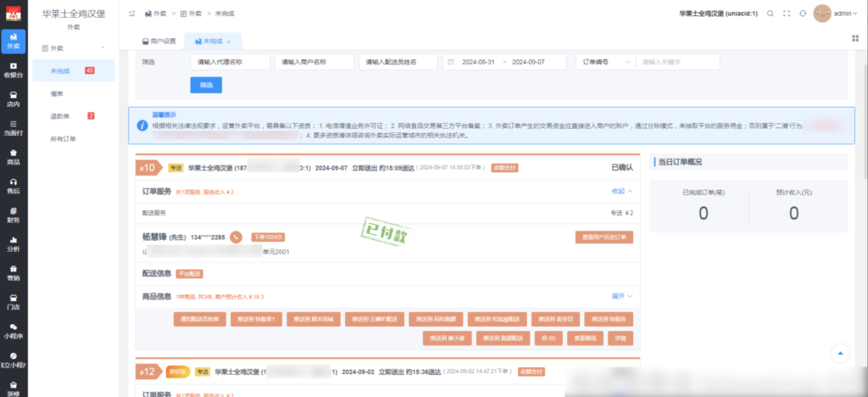Click 推送到 快服务 button
Image resolution: width=868 pixels, height=397 pixels.
(x=609, y=320)
